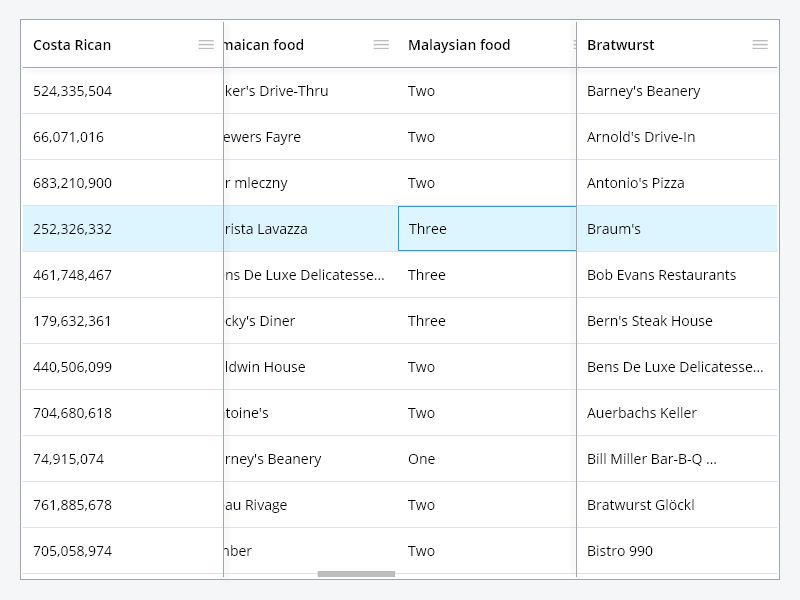Select the Braum's cell
The image size is (800, 600).
click(x=677, y=229)
